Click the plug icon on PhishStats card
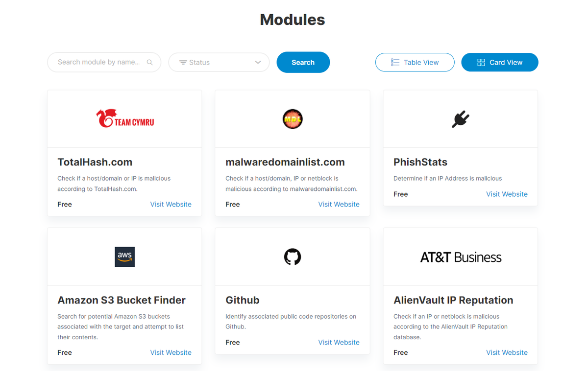The height and width of the screenshot is (371, 588). tap(460, 119)
